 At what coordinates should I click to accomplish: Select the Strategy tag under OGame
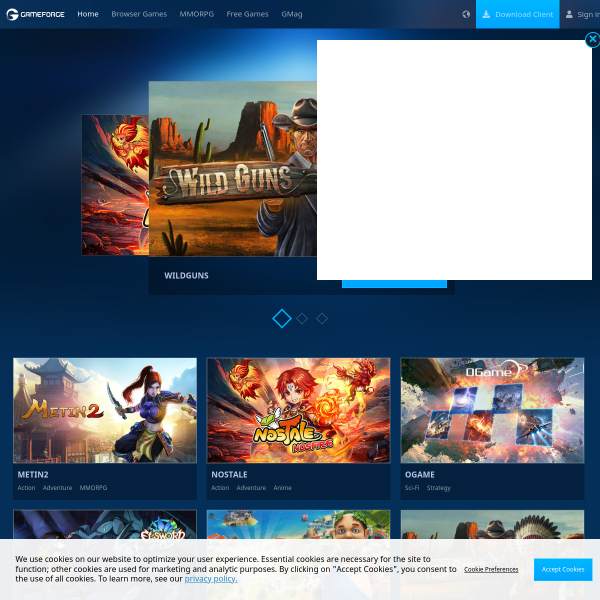click(439, 488)
